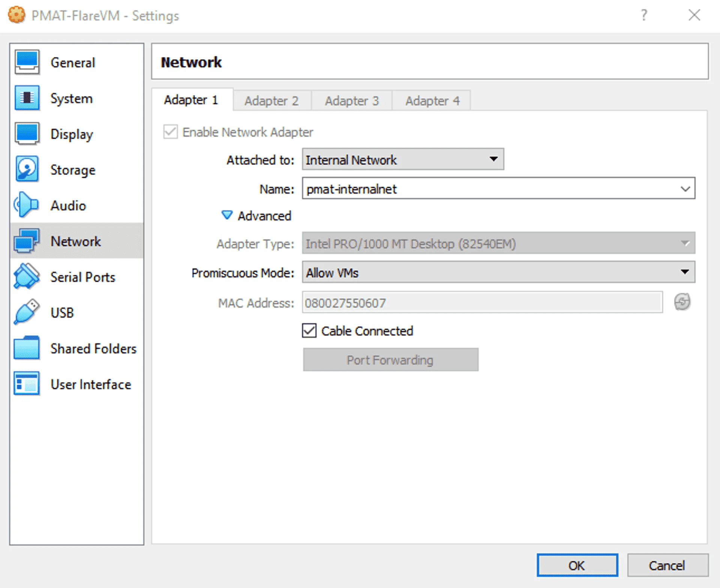Select the USB plug icon
Image resolution: width=720 pixels, height=588 pixels.
click(26, 312)
